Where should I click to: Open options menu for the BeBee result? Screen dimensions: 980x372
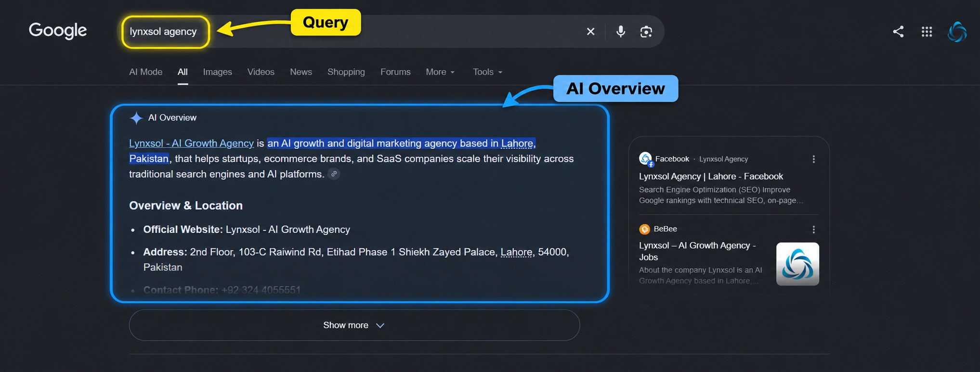pyautogui.click(x=813, y=230)
